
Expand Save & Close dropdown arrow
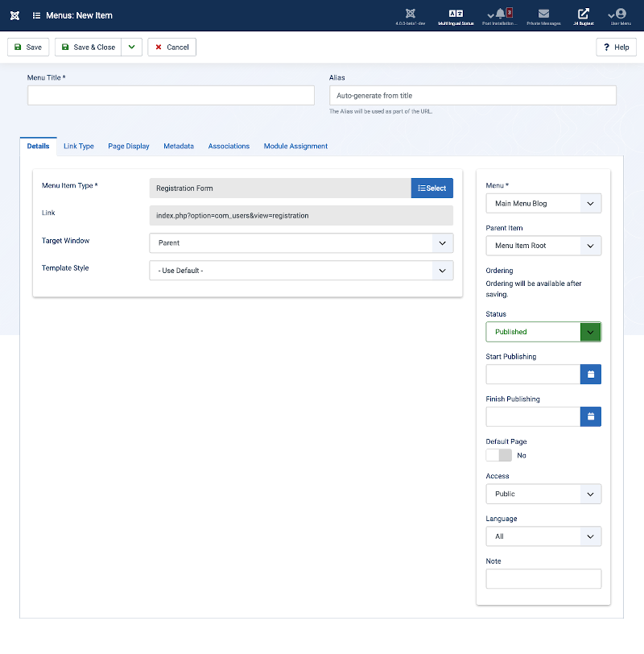pos(131,48)
